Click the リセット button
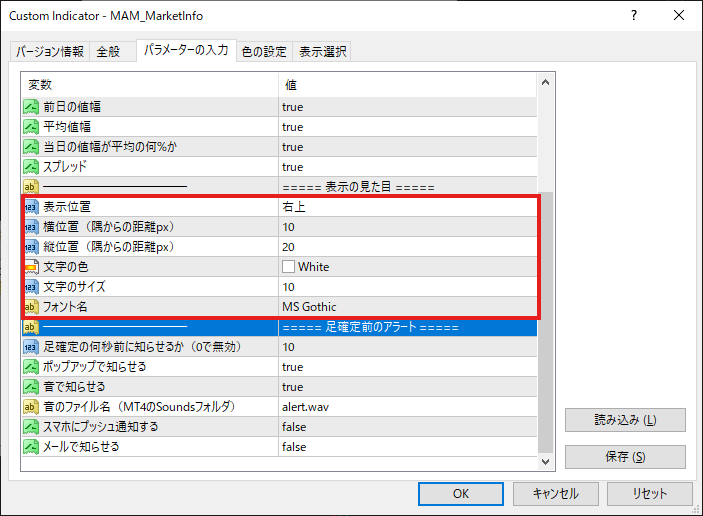The width and height of the screenshot is (703, 516). pyautogui.click(x=650, y=494)
